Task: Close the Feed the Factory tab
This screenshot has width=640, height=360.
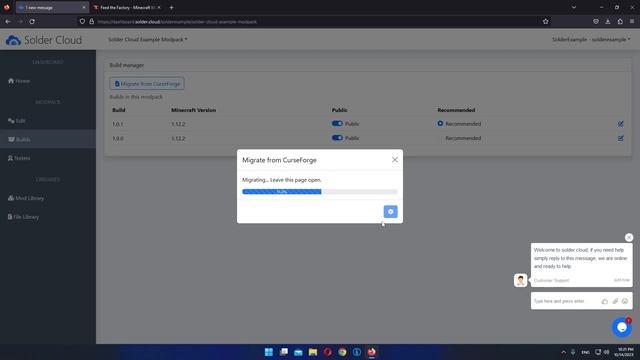Action: pyautogui.click(x=159, y=7)
